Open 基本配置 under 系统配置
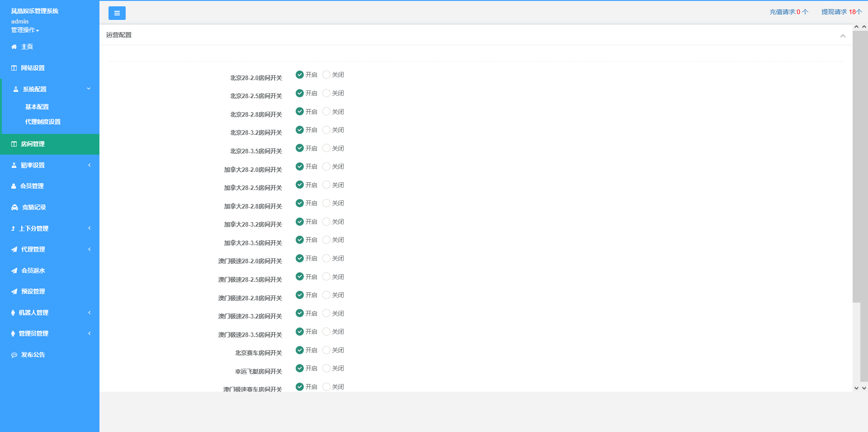This screenshot has height=432, width=868. click(37, 107)
